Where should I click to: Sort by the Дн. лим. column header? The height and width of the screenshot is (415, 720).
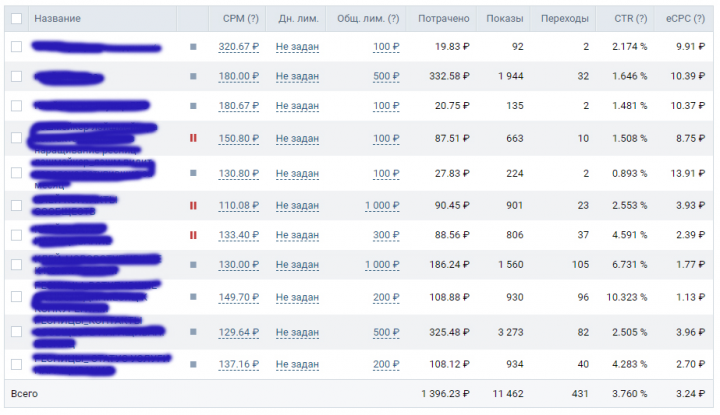(298, 19)
